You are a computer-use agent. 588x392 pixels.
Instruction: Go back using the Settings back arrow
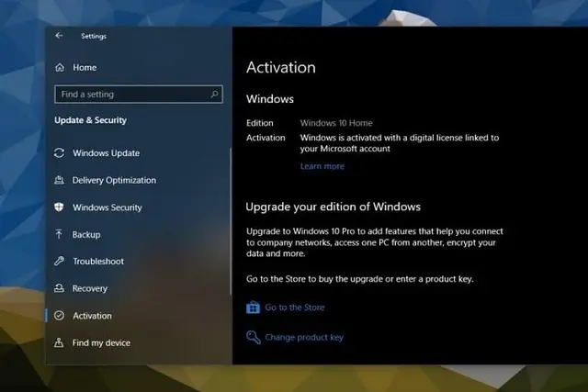pyautogui.click(x=59, y=36)
